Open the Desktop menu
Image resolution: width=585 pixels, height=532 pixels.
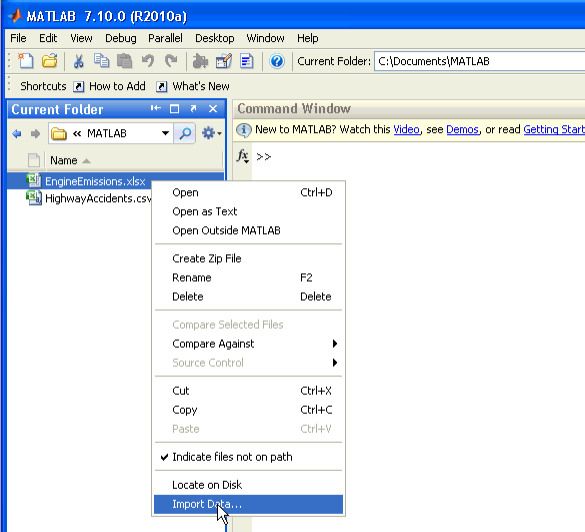pos(215,38)
